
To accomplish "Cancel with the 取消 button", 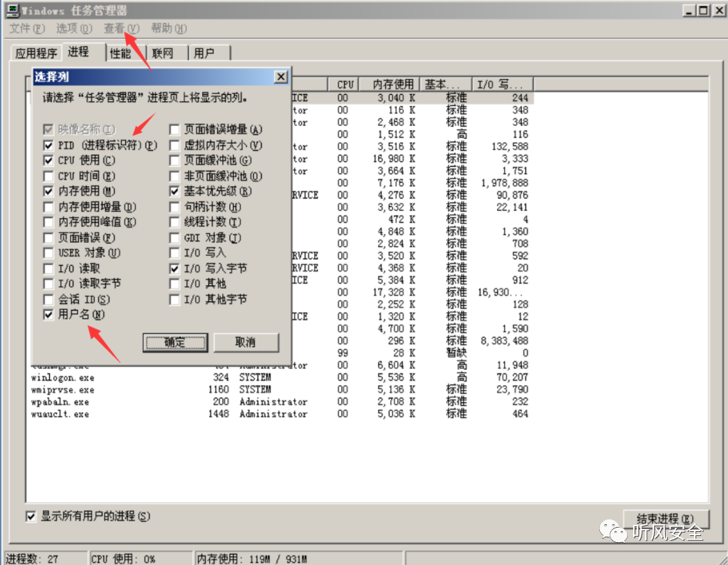I will click(246, 342).
